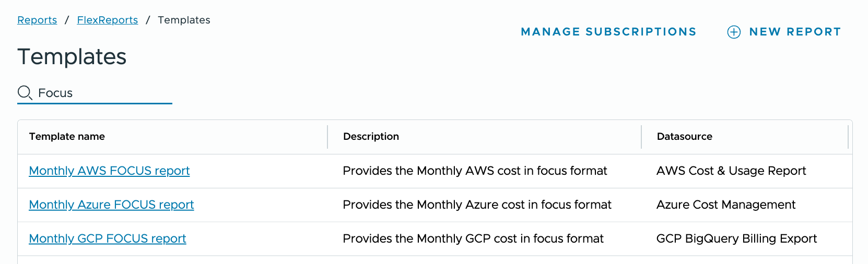Open the Monthly Azure FOCUS report template
The image size is (868, 264).
click(x=111, y=205)
